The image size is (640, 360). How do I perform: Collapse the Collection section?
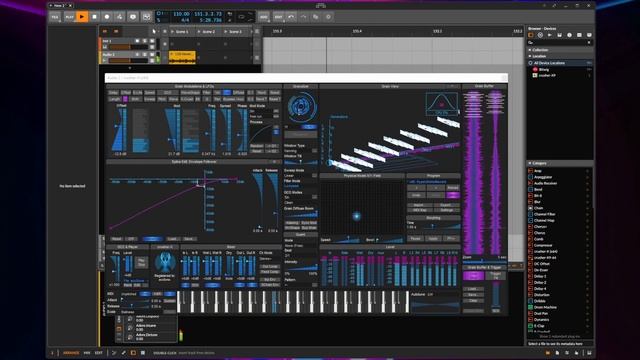click(530, 50)
